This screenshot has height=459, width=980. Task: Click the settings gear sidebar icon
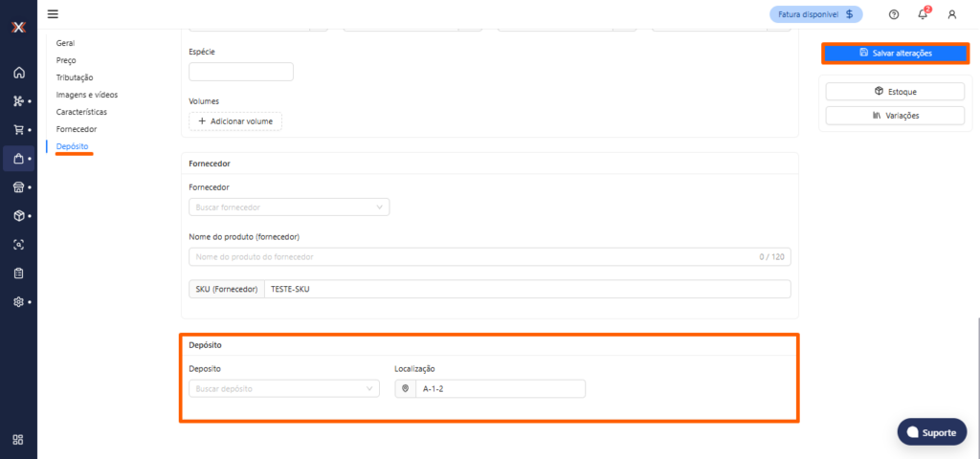coord(18,302)
